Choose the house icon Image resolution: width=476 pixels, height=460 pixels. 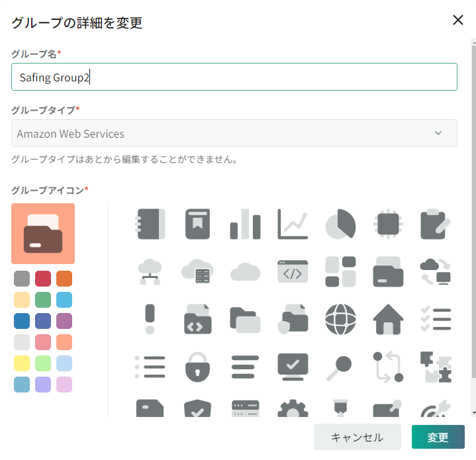(x=388, y=319)
